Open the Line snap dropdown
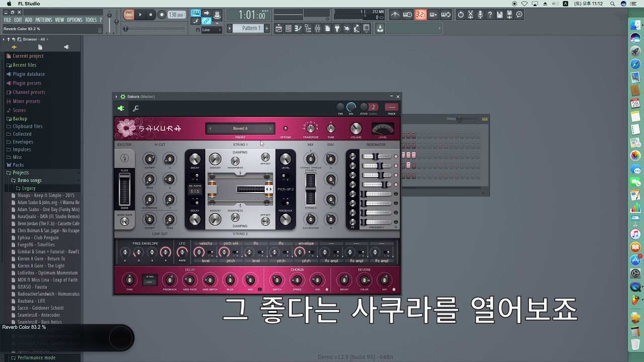The height and width of the screenshot is (362, 644). [x=211, y=30]
